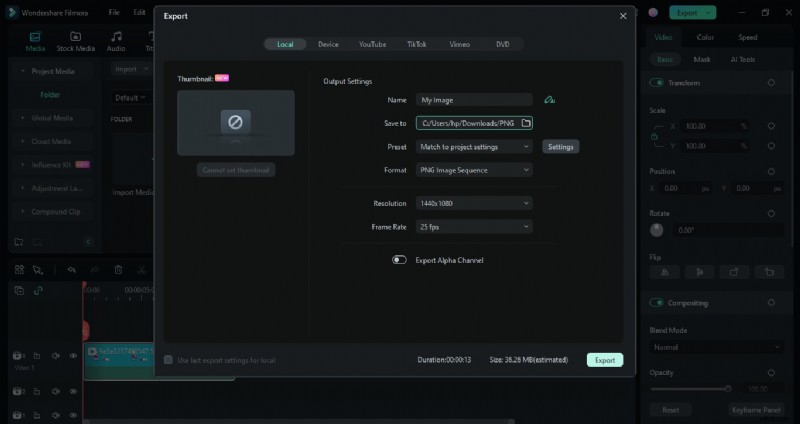Switch to the YouTube export tab
Screen dimensions: 800x424
(x=372, y=44)
